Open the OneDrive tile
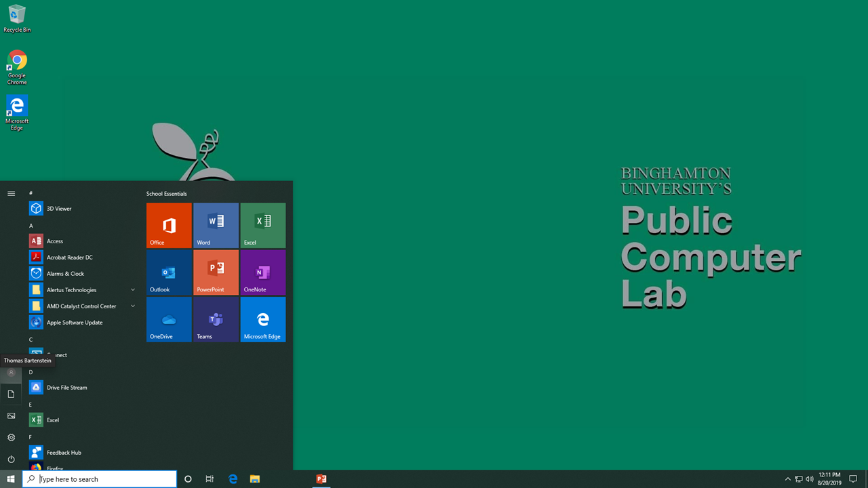This screenshot has height=488, width=868. [x=169, y=319]
